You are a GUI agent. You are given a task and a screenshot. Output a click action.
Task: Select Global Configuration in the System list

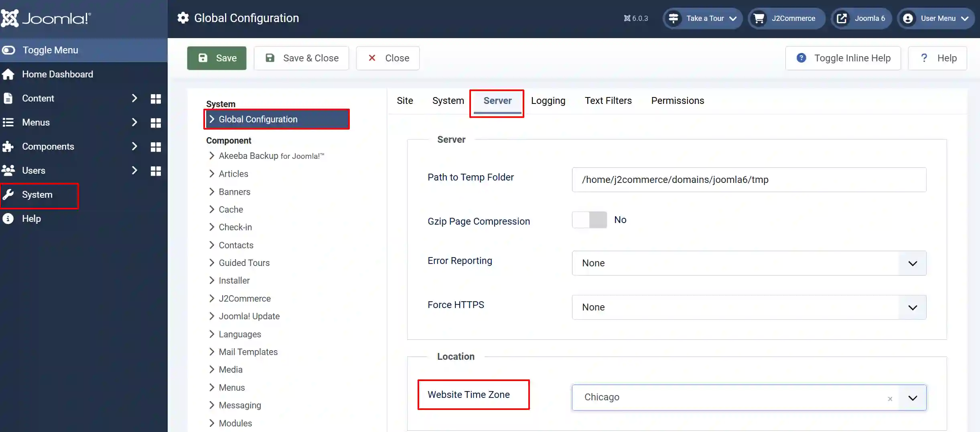point(277,119)
